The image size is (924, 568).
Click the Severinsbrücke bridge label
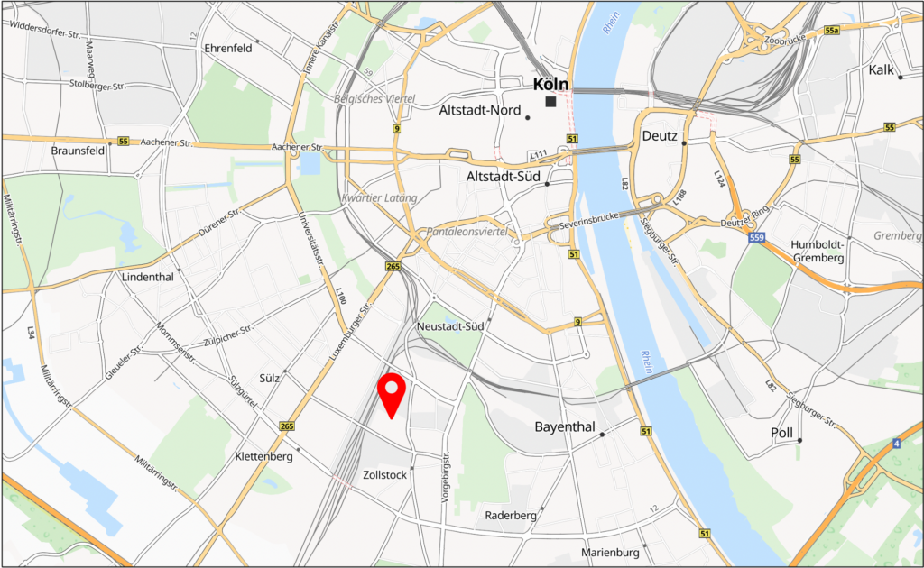coord(588,221)
